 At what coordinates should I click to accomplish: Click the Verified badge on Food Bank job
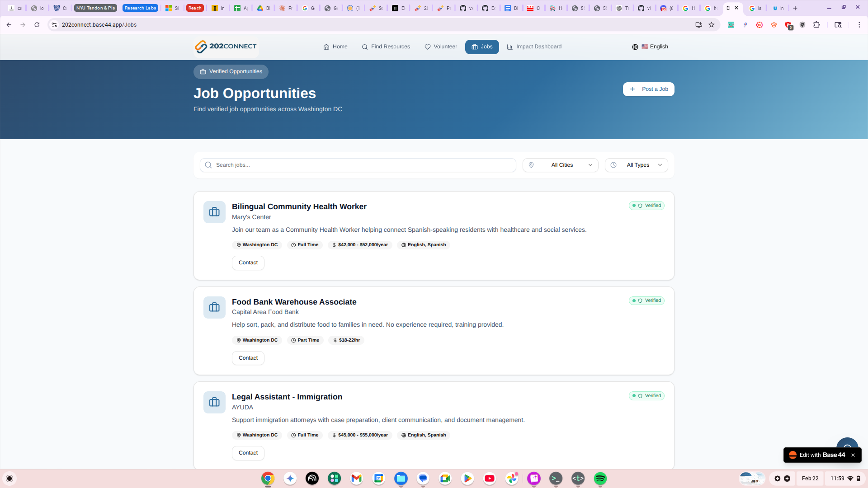click(646, 300)
